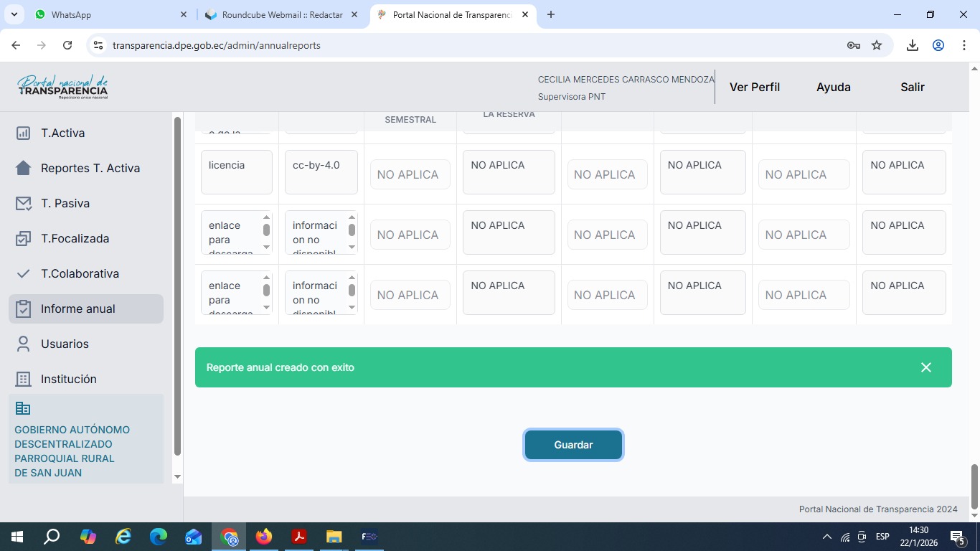
Task: Click the licencia text field
Action: 237,172
